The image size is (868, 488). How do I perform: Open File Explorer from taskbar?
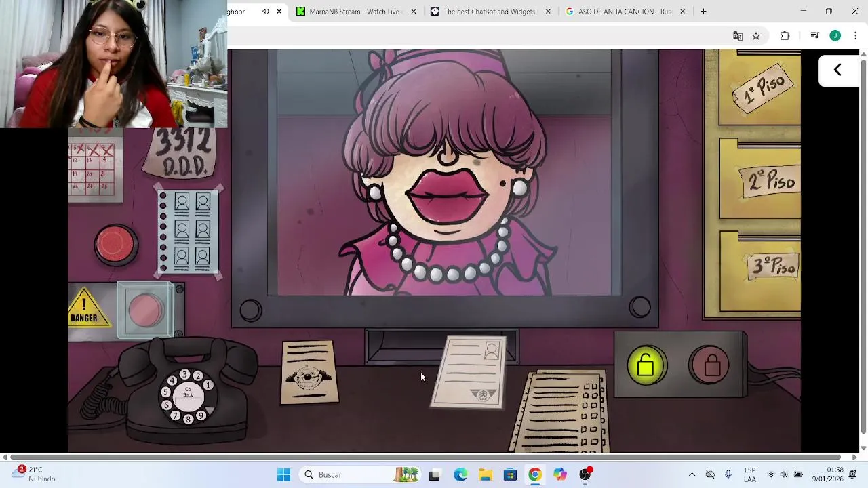click(486, 474)
